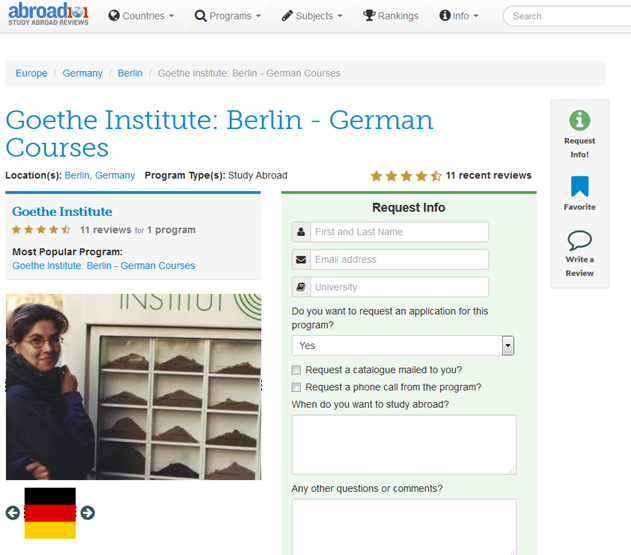The image size is (631, 555).
Task: Click the First and Last Name field
Action: [x=399, y=232]
